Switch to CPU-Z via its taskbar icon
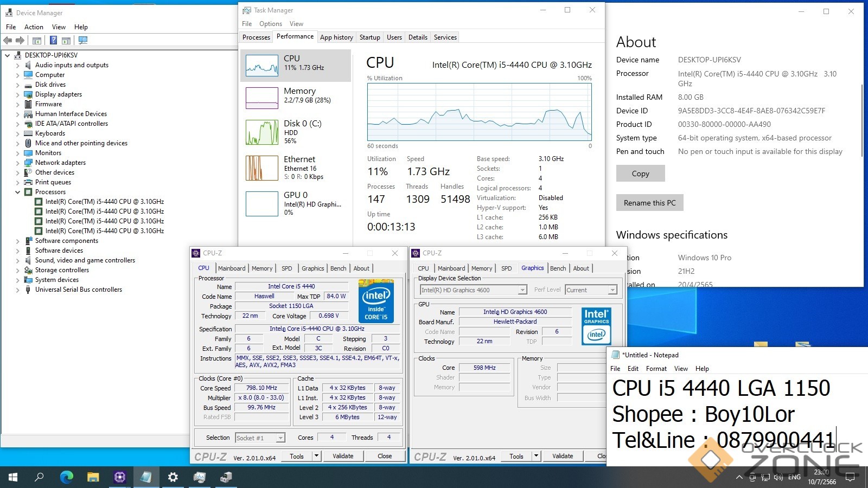The image size is (868, 488). point(119,477)
